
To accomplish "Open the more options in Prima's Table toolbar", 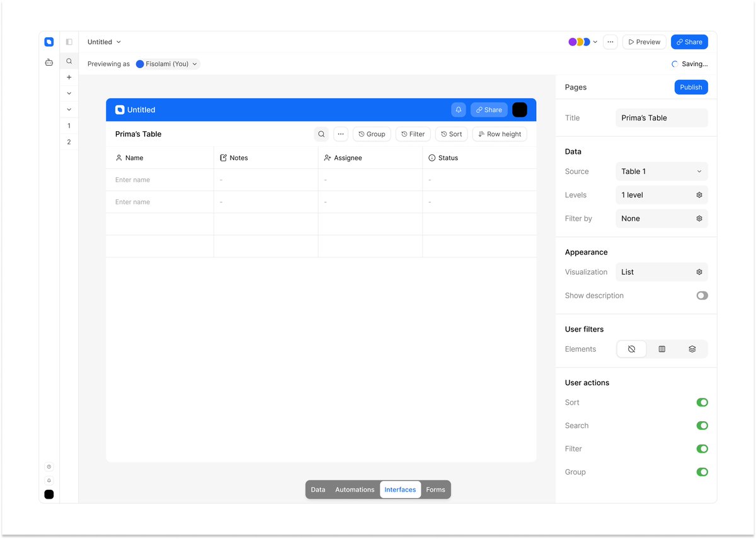I will coord(341,134).
